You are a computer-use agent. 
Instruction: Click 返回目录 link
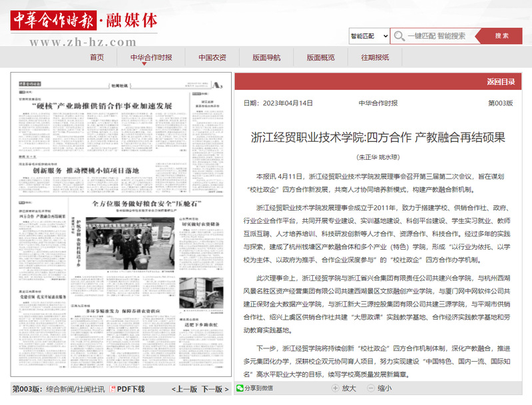[x=500, y=82]
